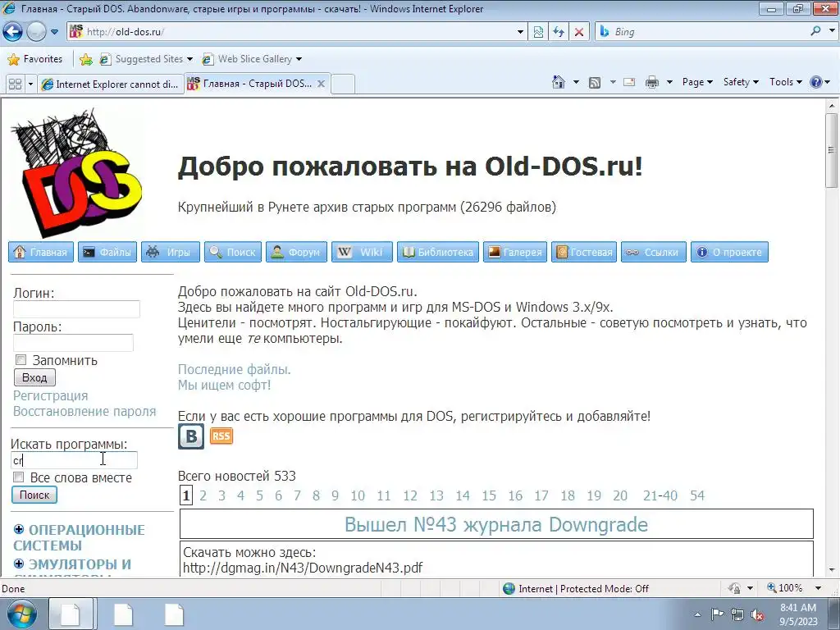Click the Windows Start orb

pyautogui.click(x=22, y=615)
